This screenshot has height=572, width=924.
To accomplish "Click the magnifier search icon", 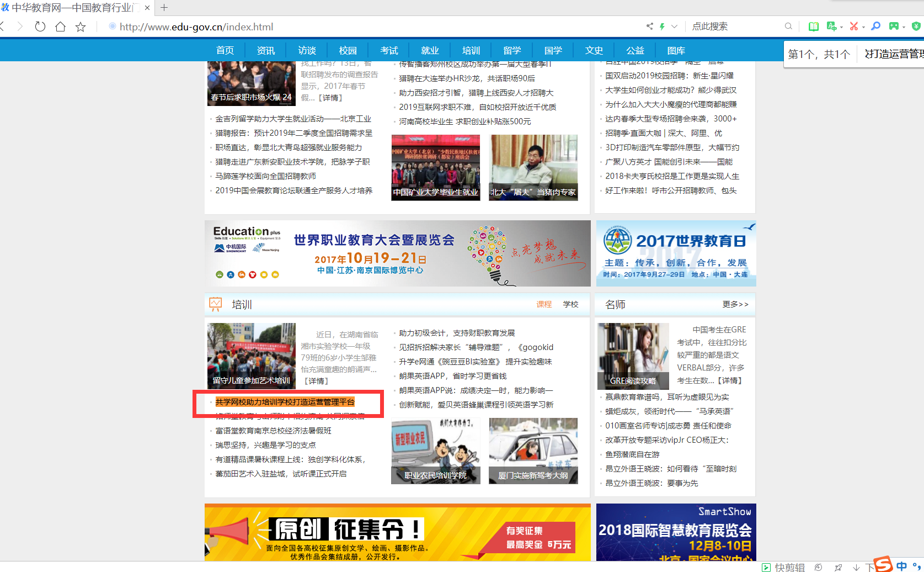I will pos(788,26).
